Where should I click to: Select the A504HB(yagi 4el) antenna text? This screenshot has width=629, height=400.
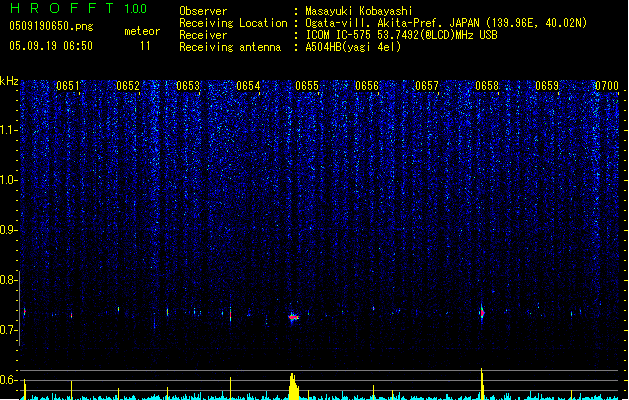(x=353, y=47)
